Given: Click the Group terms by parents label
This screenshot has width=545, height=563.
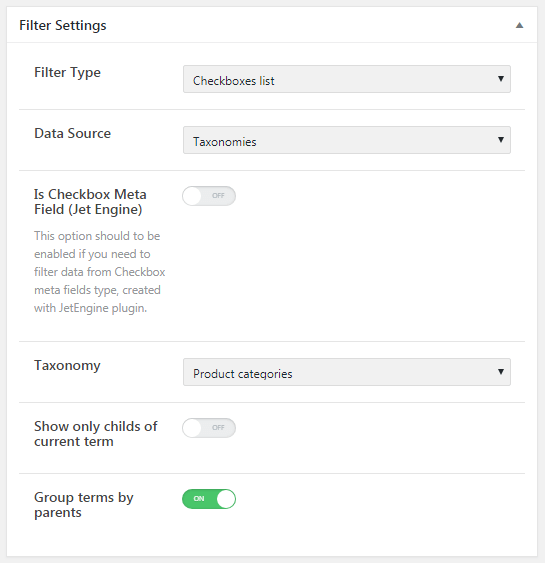Looking at the screenshot, I should pyautogui.click(x=84, y=505).
